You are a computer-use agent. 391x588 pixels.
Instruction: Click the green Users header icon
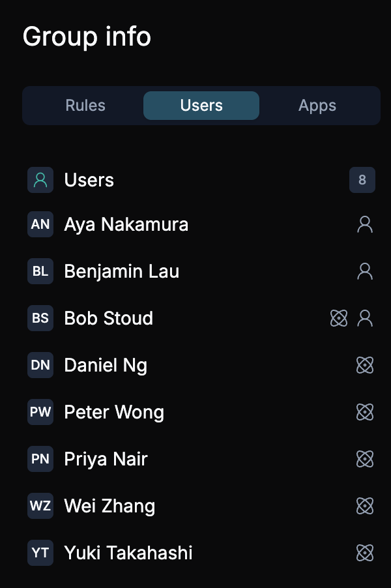click(40, 180)
